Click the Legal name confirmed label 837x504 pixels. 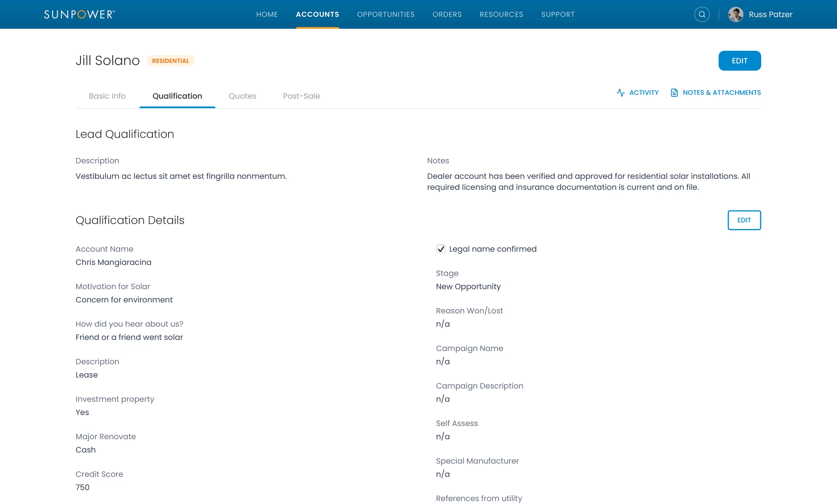pos(493,249)
